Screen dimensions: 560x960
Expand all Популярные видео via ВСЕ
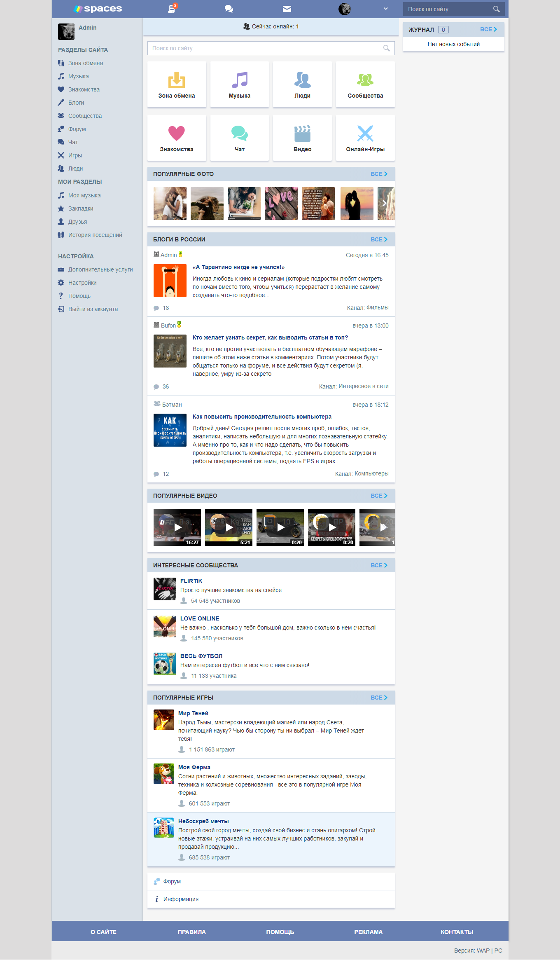[x=378, y=496]
